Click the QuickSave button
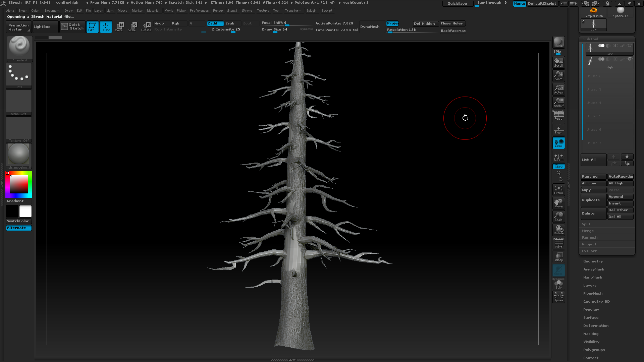The width and height of the screenshot is (644, 362). [x=457, y=4]
